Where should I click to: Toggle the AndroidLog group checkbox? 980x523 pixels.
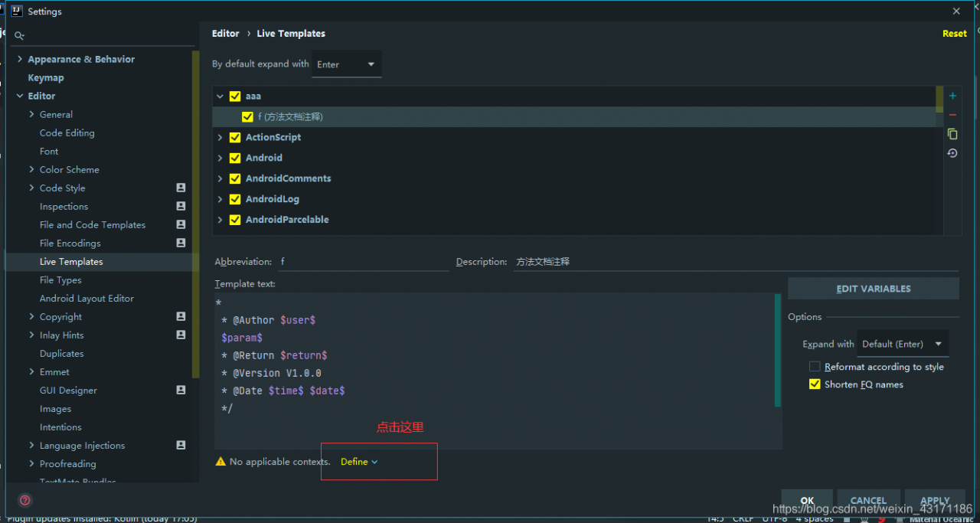click(235, 199)
